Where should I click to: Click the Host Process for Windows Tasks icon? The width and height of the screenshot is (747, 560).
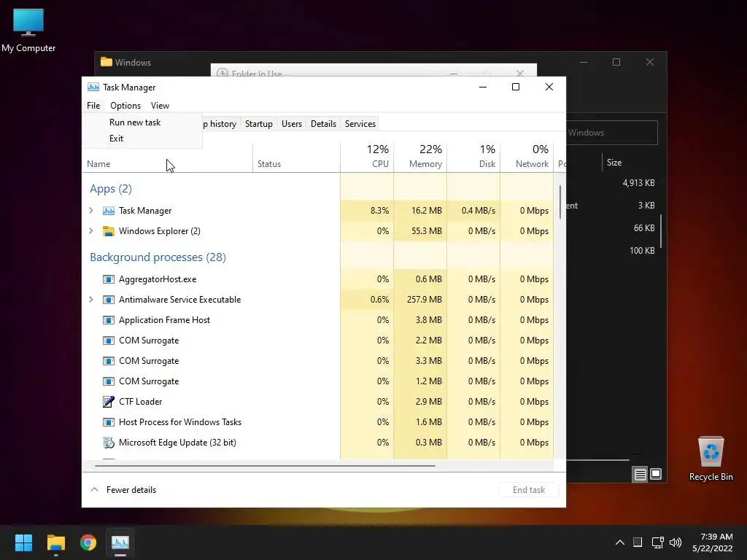109,422
